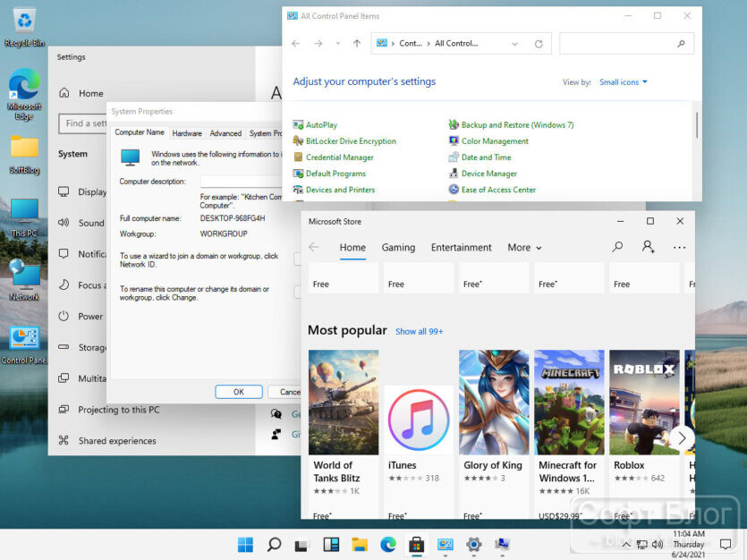Select Hardware tab in System Properties

click(187, 133)
